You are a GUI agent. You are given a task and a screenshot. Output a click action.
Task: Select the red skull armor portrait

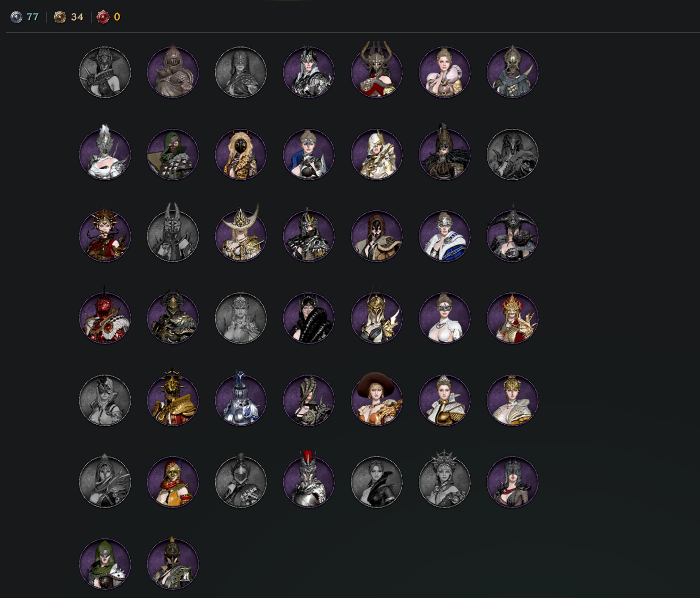tap(105, 316)
